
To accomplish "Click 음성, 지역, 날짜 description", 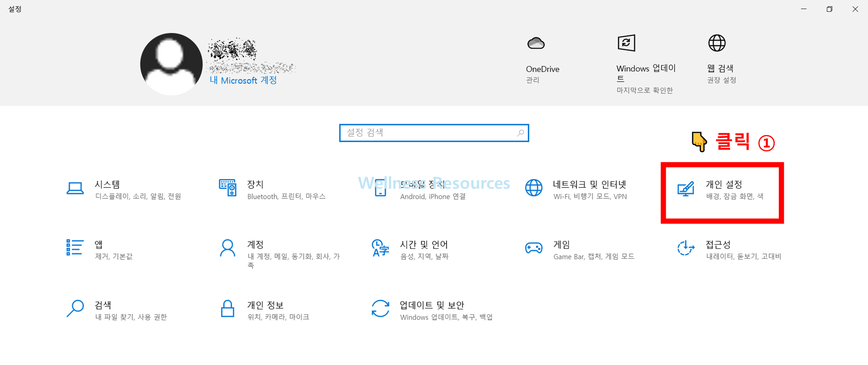I will click(424, 256).
